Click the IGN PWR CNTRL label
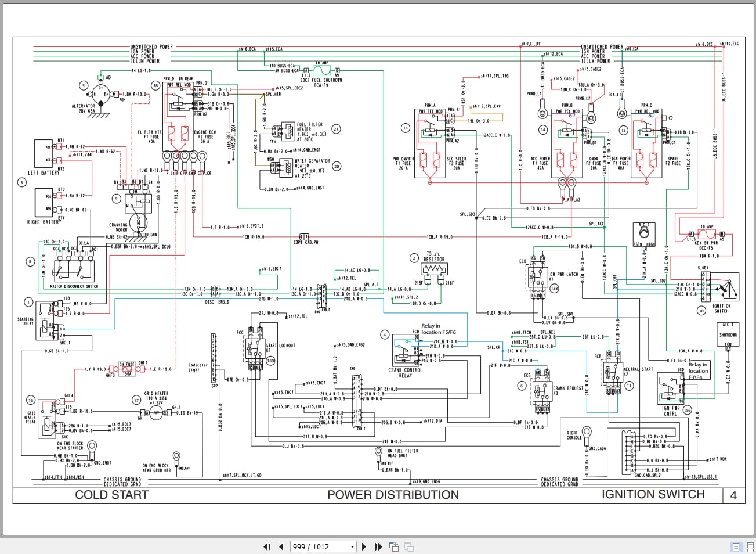Viewport: 756px width, 554px height. (x=671, y=411)
